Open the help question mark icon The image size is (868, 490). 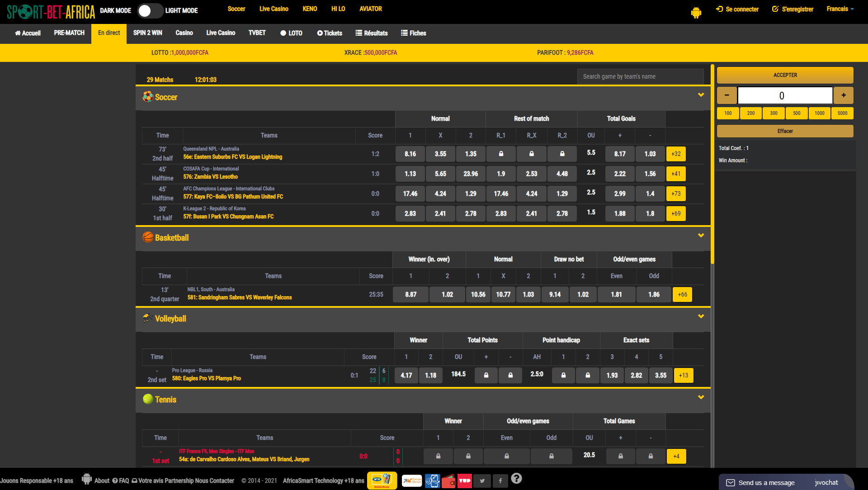[x=516, y=479]
